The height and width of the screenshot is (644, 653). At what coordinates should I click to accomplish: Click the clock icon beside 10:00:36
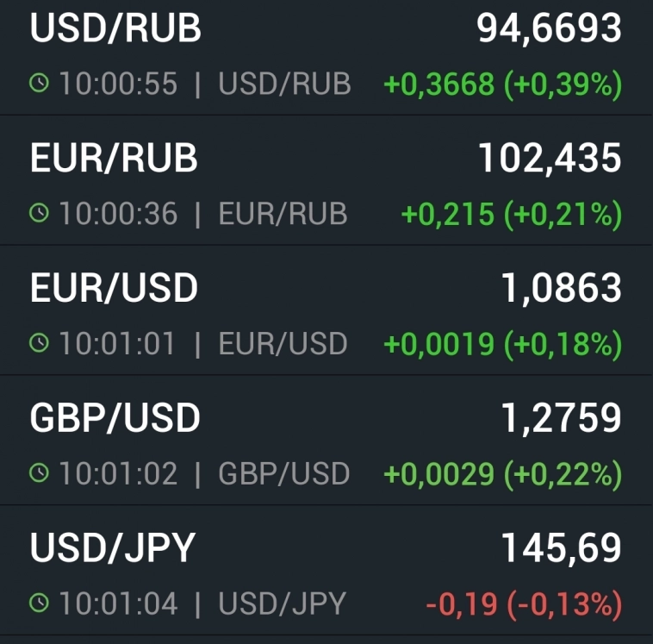click(x=40, y=213)
